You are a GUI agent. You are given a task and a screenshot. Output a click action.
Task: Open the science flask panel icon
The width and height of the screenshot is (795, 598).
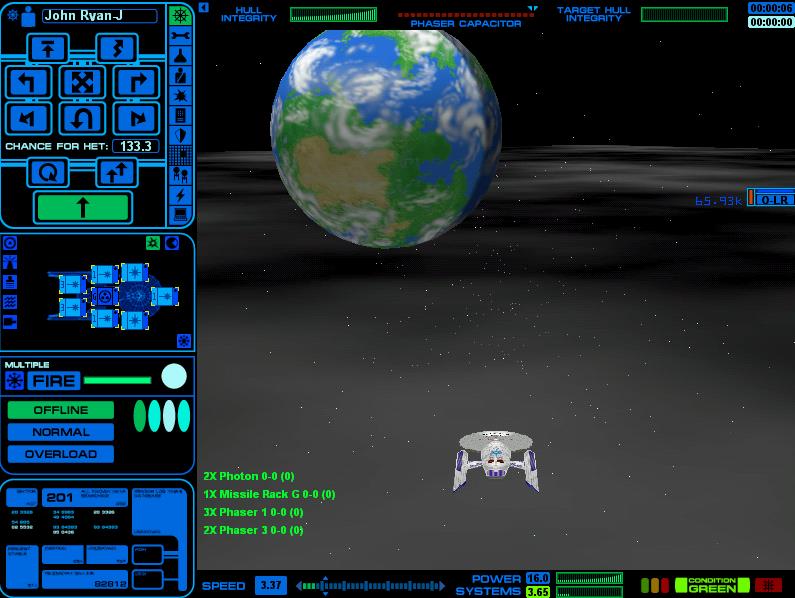click(x=180, y=55)
